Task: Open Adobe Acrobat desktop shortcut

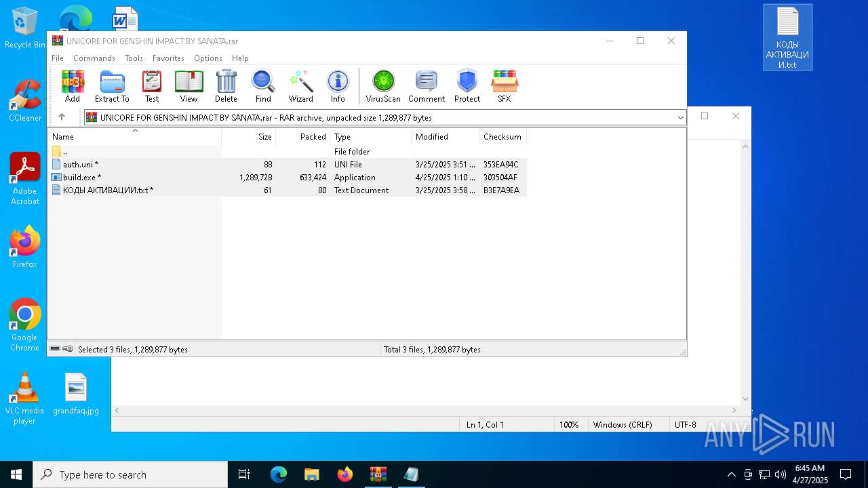Action: pyautogui.click(x=25, y=178)
